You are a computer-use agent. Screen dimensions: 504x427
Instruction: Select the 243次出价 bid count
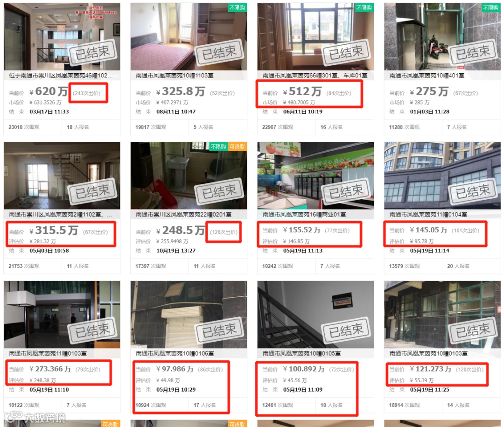pyautogui.click(x=87, y=93)
